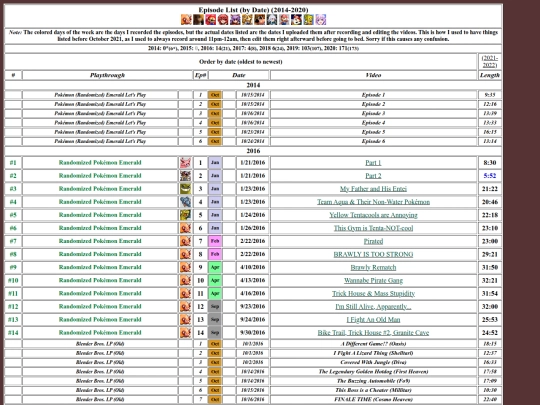The height and width of the screenshot is (405, 540).
Task: Click the green Apr cell for episode 9
Action: pos(215,267)
